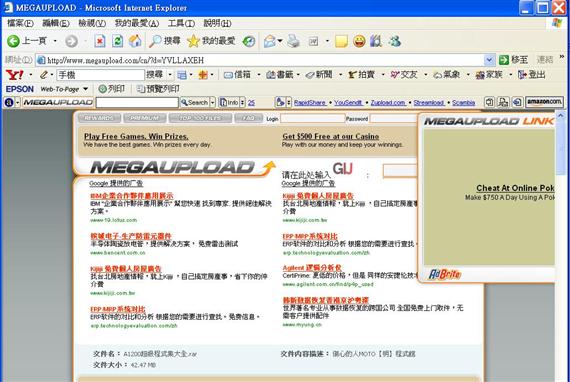570x382 pixels.
Task: Open the RapidShare toolbar link
Action: [310, 103]
